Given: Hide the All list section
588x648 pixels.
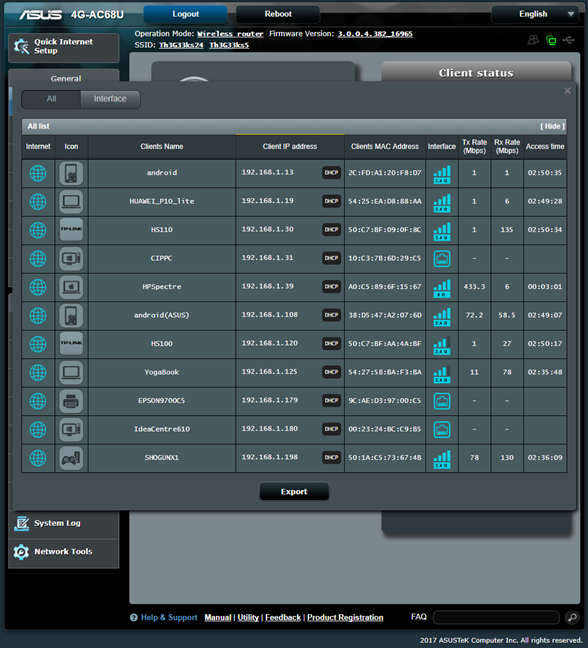Looking at the screenshot, I should [x=552, y=126].
